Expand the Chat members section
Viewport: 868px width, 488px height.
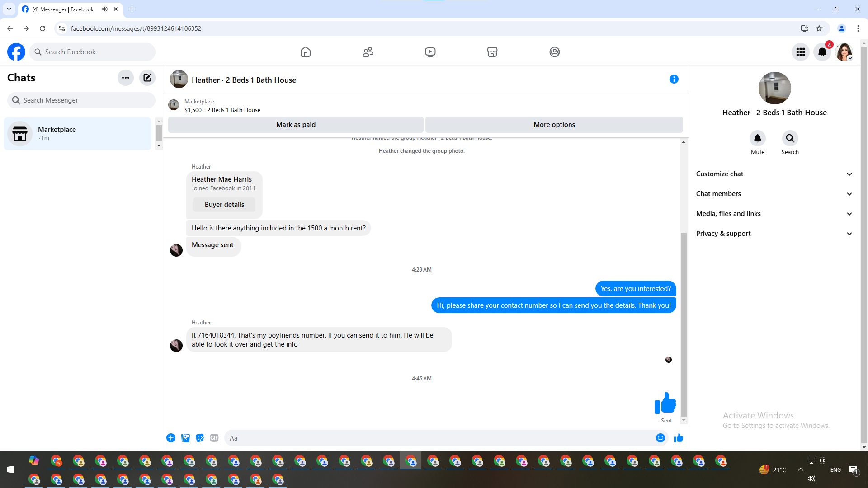774,194
